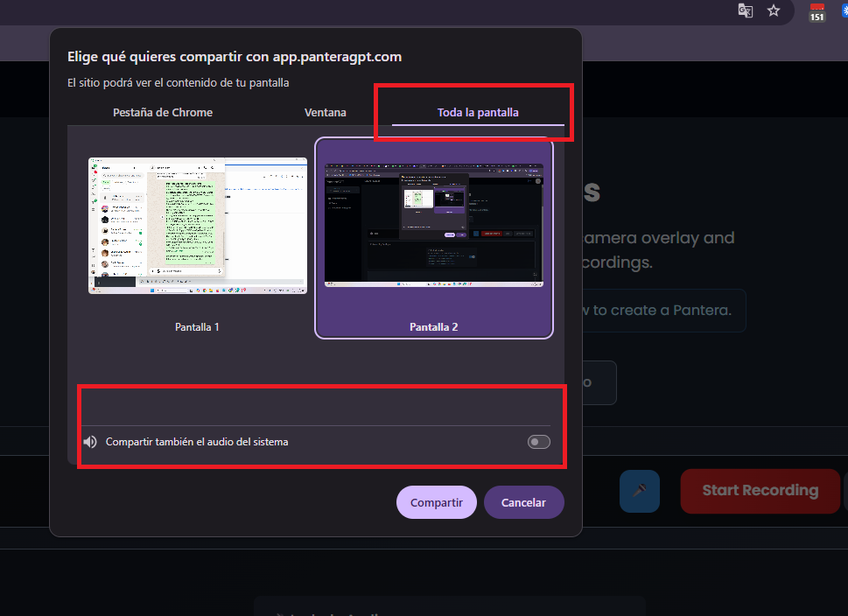The width and height of the screenshot is (848, 616).
Task: Click 'El sitio podrá ver el contenido' text
Action: pos(178,83)
